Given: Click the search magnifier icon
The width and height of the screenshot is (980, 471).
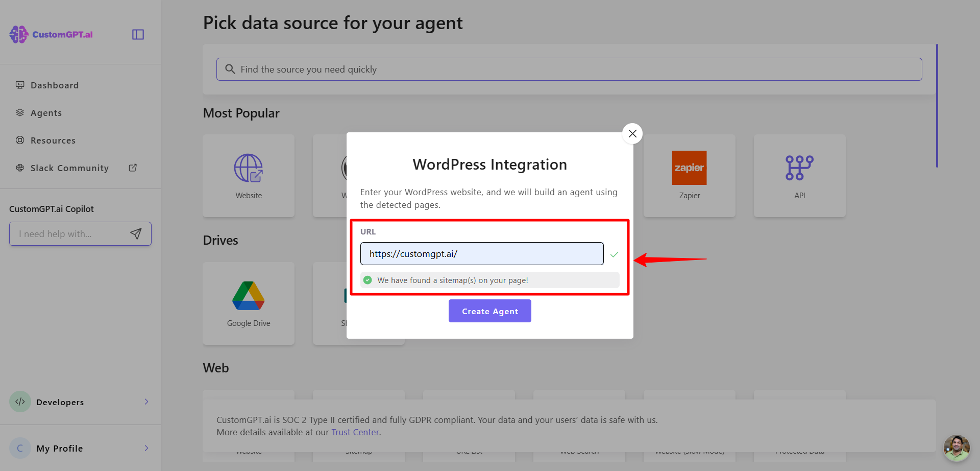Looking at the screenshot, I should tap(230, 69).
